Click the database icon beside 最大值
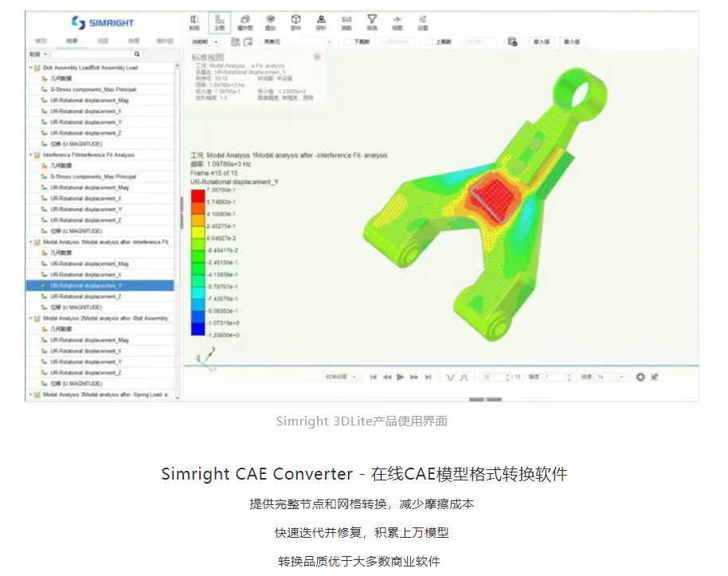This screenshot has height=576, width=728. tap(513, 41)
